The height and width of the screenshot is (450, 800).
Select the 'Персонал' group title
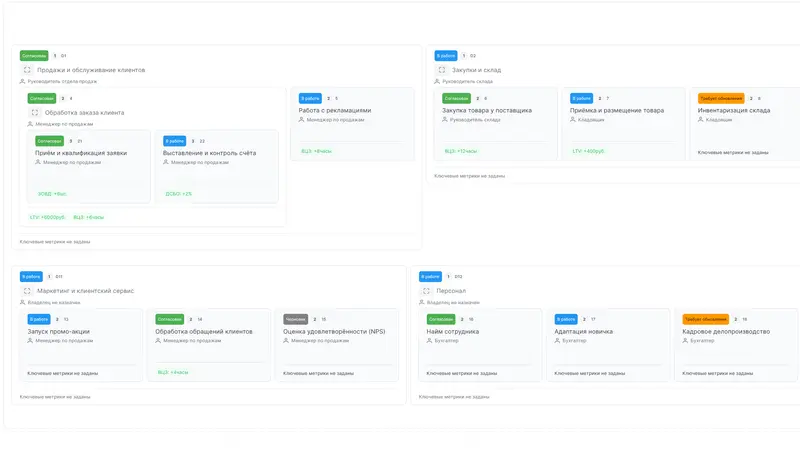tap(451, 291)
